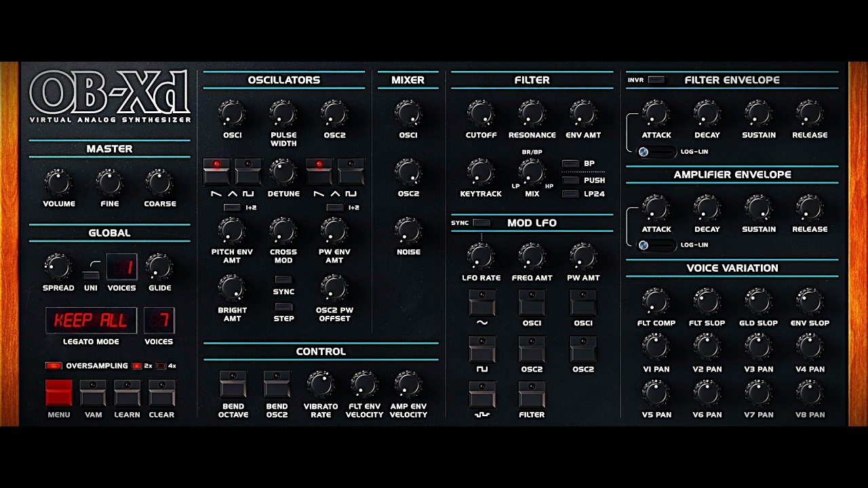This screenshot has height=488, width=868.
Task: Click the OB-Xd logo
Action: pos(110,93)
